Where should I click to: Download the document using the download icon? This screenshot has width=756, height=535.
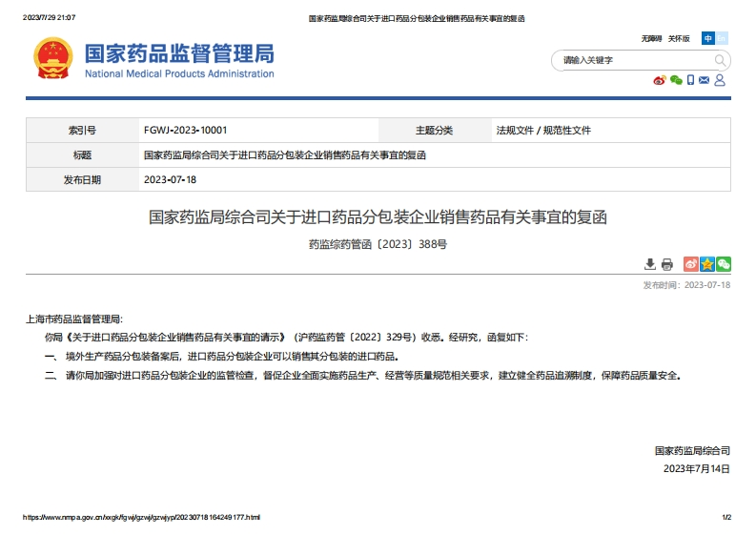[x=650, y=264]
